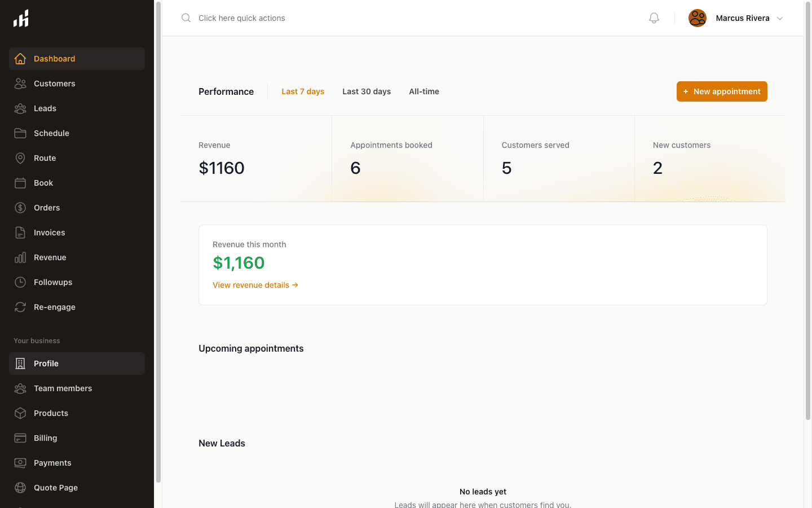Screen dimensions: 812x508
Task: Open the Billing page
Action: coord(45,438)
